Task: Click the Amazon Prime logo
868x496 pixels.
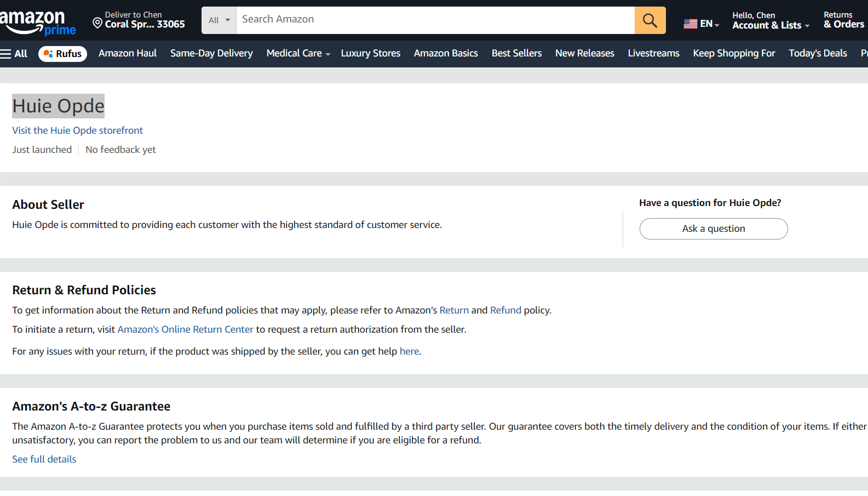Action: [x=38, y=23]
